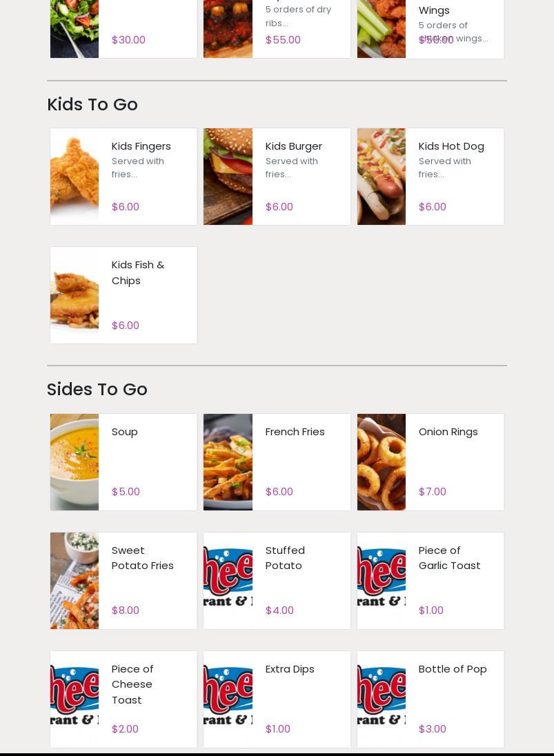The image size is (554, 756).
Task: Click the Bottle of Pop logo image
Action: pos(382,699)
